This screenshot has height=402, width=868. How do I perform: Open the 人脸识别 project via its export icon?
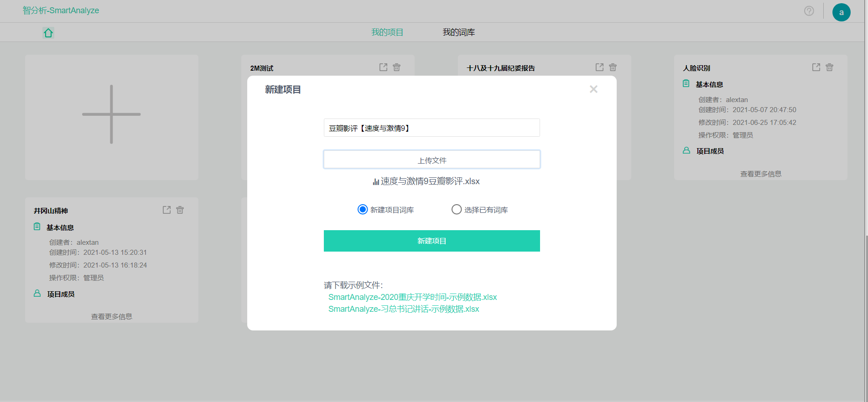pyautogui.click(x=816, y=67)
